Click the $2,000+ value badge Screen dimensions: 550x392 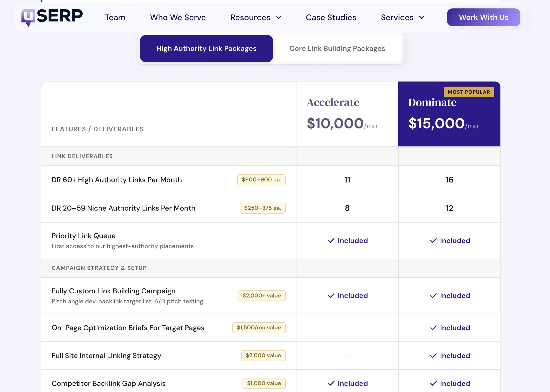click(262, 296)
